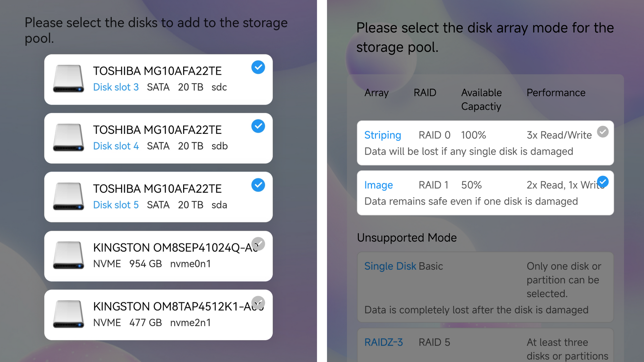
Task: Click the Single Disk mode label
Action: 390,266
